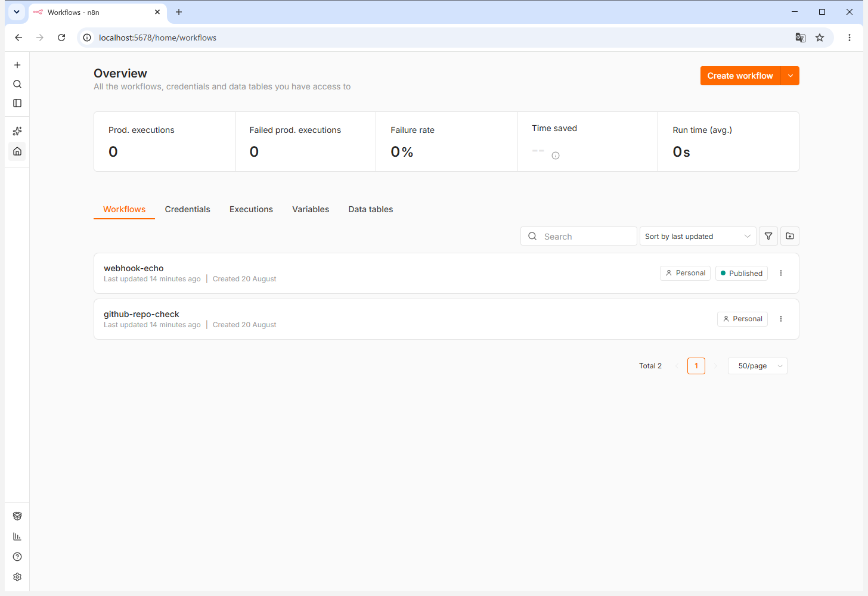This screenshot has height=596, width=868.
Task: Click the add folder icon
Action: click(790, 237)
